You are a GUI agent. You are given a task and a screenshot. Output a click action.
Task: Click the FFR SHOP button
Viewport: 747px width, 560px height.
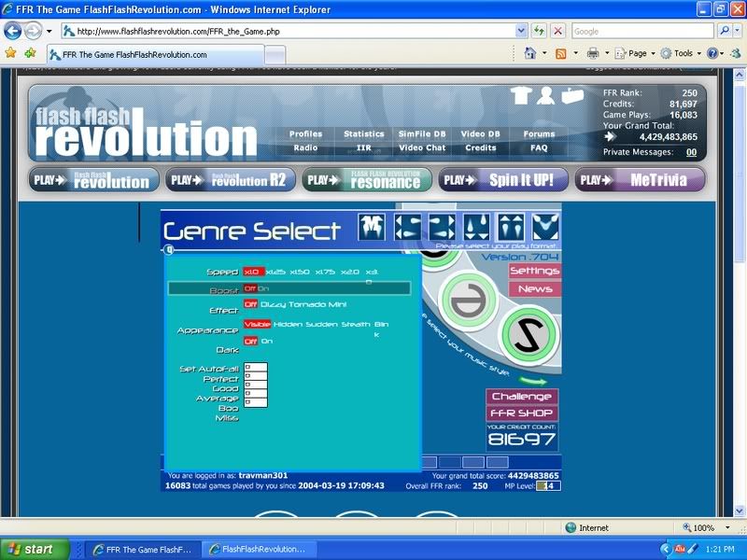click(x=522, y=413)
